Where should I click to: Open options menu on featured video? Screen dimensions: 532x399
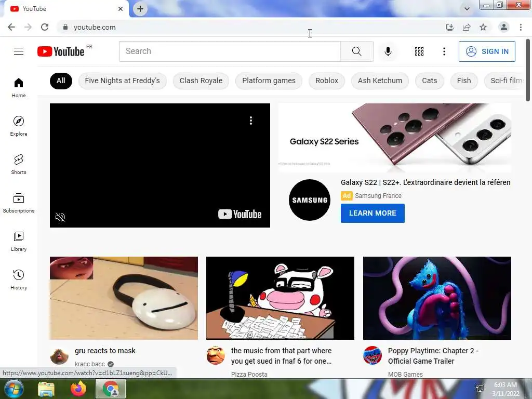tap(251, 121)
